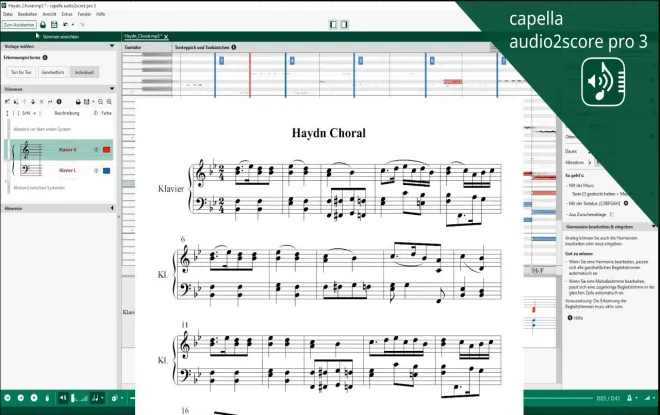
Task: Move the voice down with arrow icon
Action: click(33, 101)
